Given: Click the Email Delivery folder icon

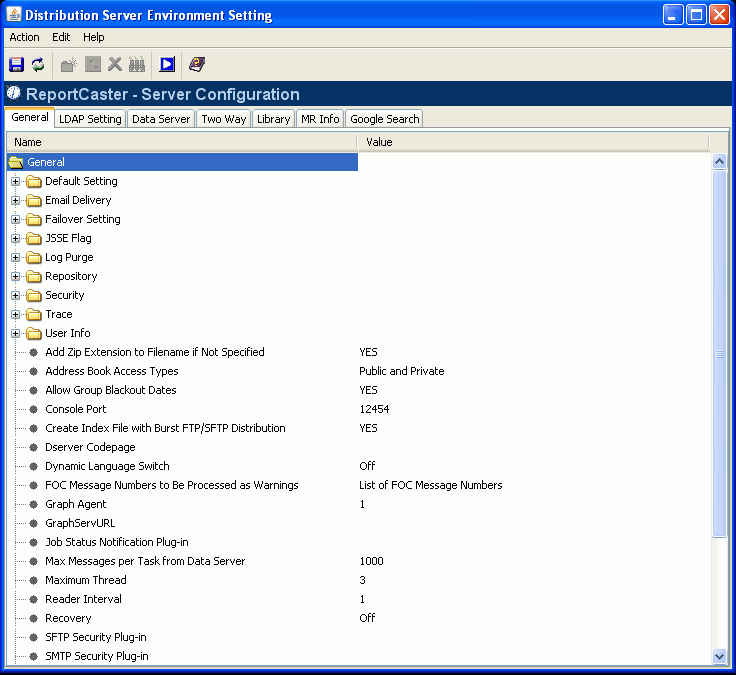Looking at the screenshot, I should [34, 200].
